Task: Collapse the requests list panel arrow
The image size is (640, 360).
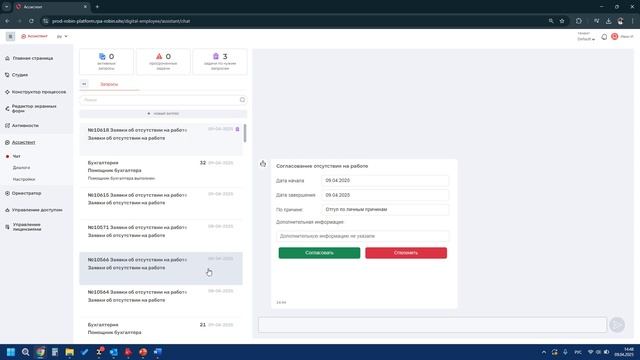Action: click(84, 84)
